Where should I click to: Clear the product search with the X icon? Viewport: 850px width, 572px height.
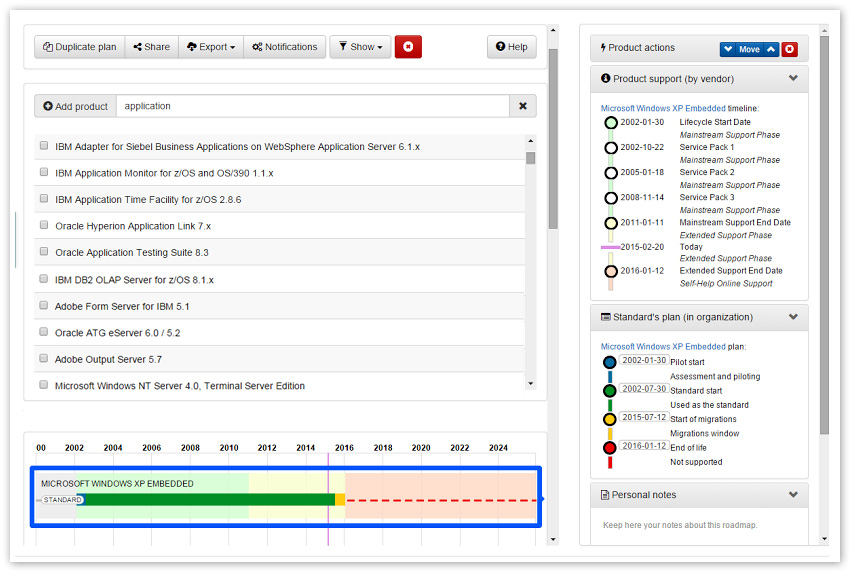pyautogui.click(x=523, y=106)
